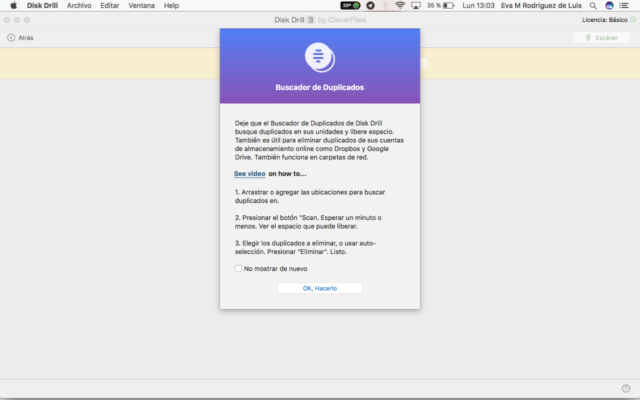Click the Disk Drill 3 window title
Image resolution: width=640 pixels, height=400 pixels.
(320, 20)
